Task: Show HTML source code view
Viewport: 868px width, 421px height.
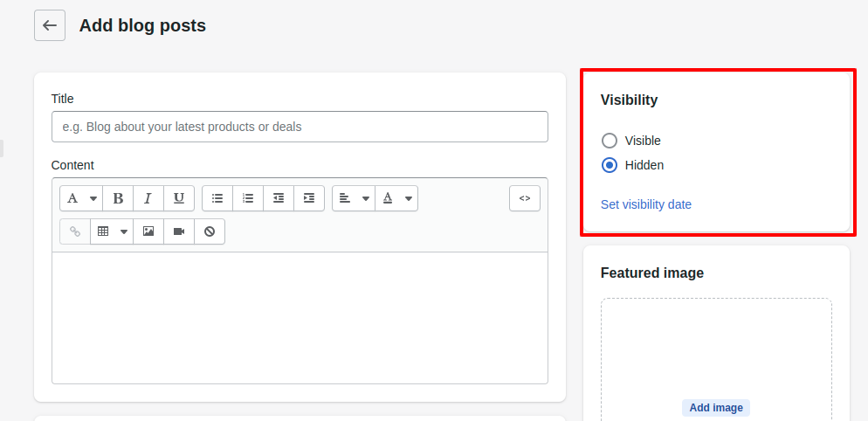Action: point(525,198)
